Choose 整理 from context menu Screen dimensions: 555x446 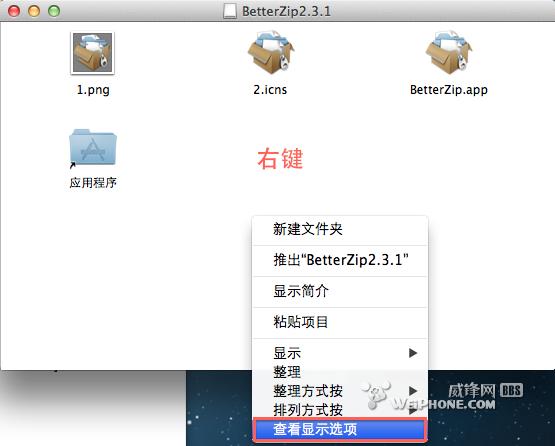[340, 372]
